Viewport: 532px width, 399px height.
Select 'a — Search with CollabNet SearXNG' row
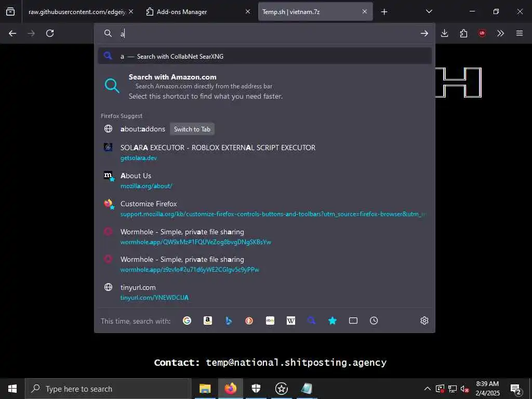(x=264, y=56)
